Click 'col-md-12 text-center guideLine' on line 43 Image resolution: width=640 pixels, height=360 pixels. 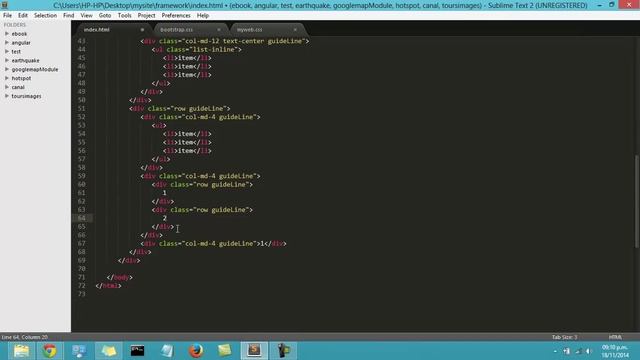coord(244,41)
